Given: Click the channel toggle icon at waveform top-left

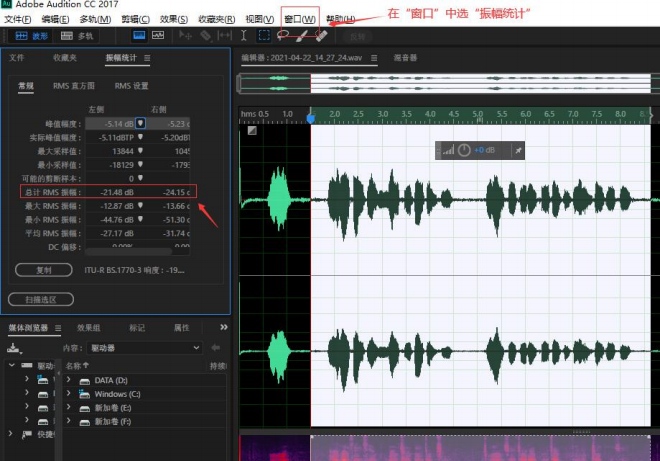Looking at the screenshot, I should click(x=252, y=131).
